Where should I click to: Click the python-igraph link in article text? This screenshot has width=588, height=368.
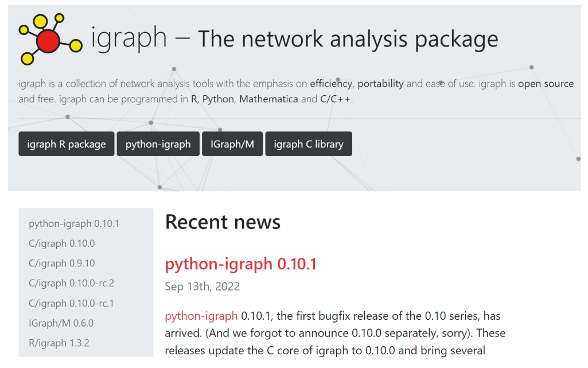(x=201, y=316)
